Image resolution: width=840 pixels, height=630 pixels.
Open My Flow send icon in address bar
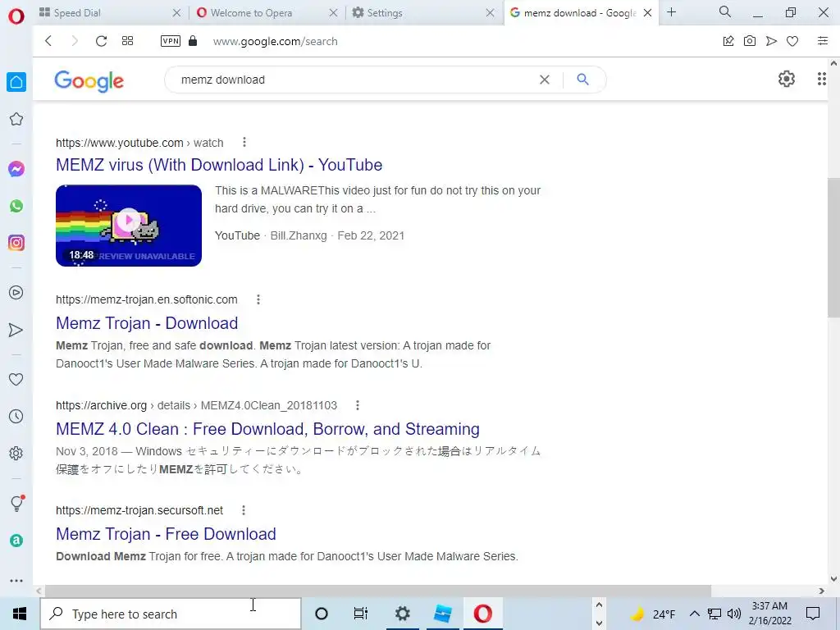click(771, 41)
